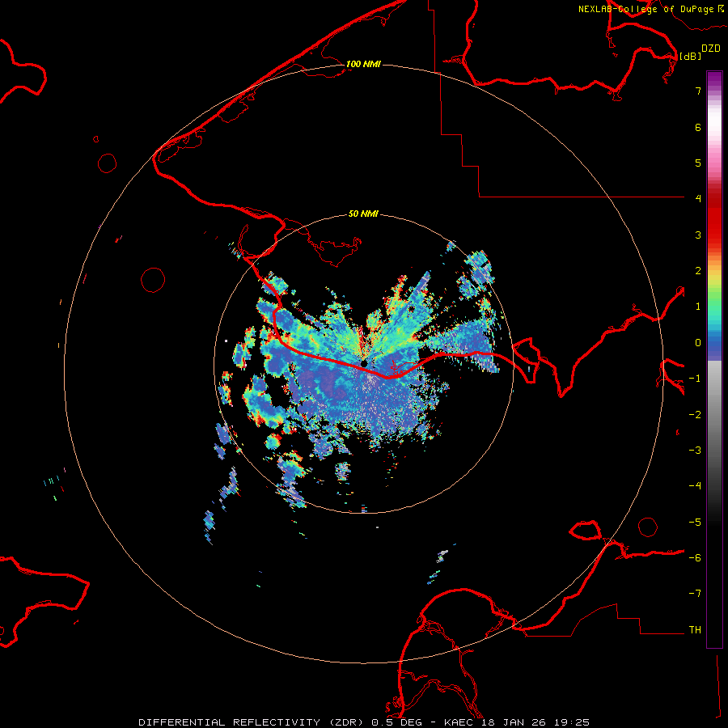Click the "-2" value on color scale
728x728 pixels.
[x=695, y=415]
